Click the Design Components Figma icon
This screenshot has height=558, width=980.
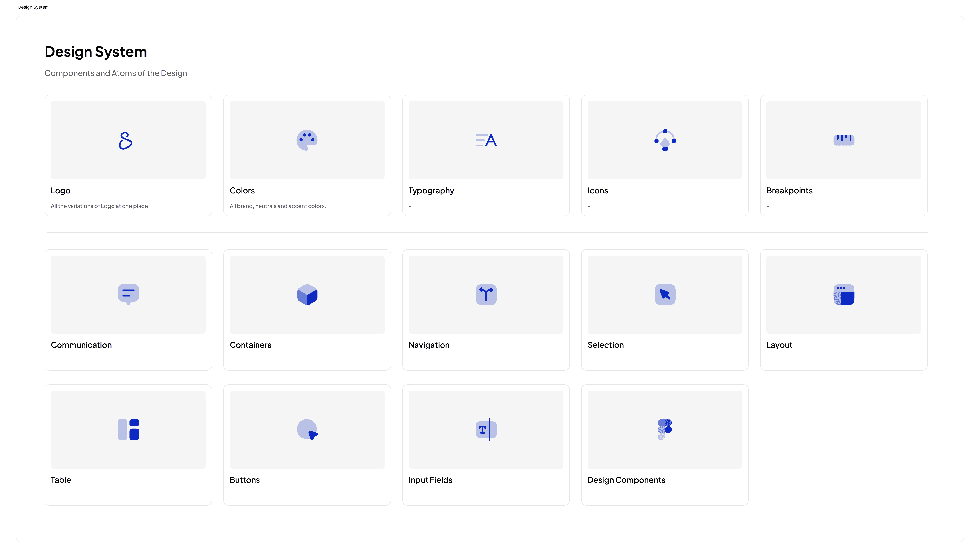(x=665, y=430)
